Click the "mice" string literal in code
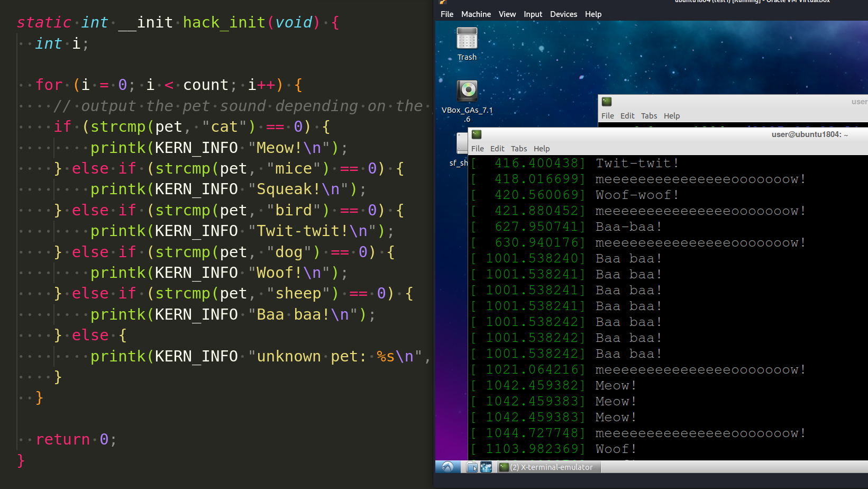The image size is (868, 489). pos(294,168)
